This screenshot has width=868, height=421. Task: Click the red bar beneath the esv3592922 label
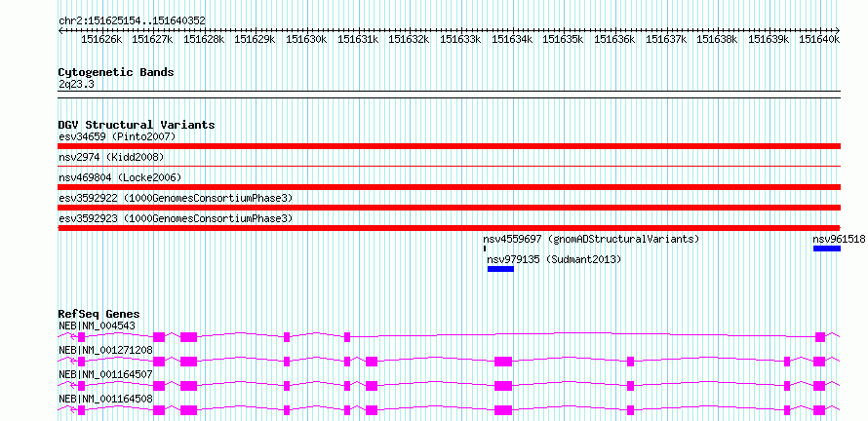[450, 208]
